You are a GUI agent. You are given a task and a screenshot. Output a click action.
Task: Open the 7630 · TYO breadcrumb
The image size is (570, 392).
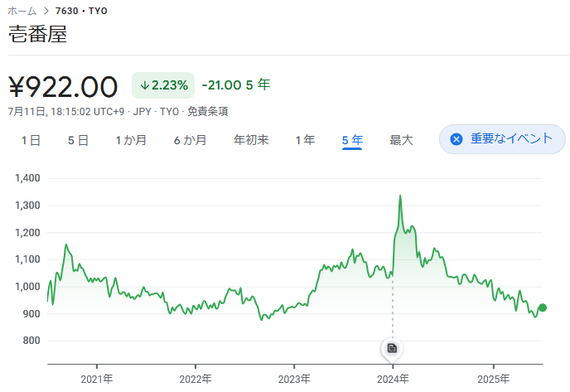click(x=81, y=11)
